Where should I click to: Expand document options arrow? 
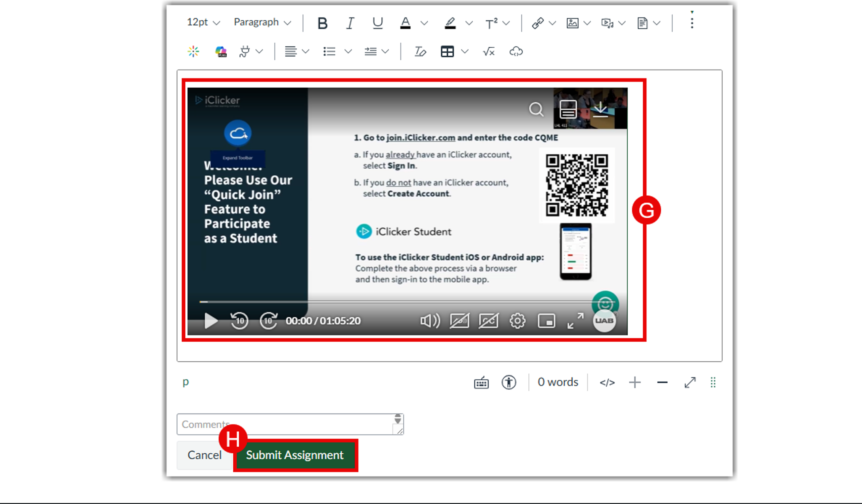(x=657, y=23)
